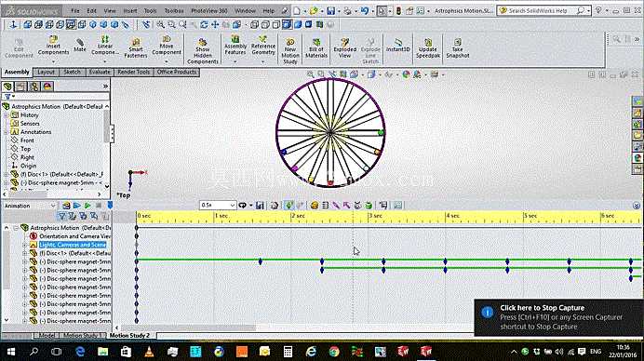This screenshot has height=361, width=644.
Task: Toggle Instant3D
Action: click(x=398, y=46)
